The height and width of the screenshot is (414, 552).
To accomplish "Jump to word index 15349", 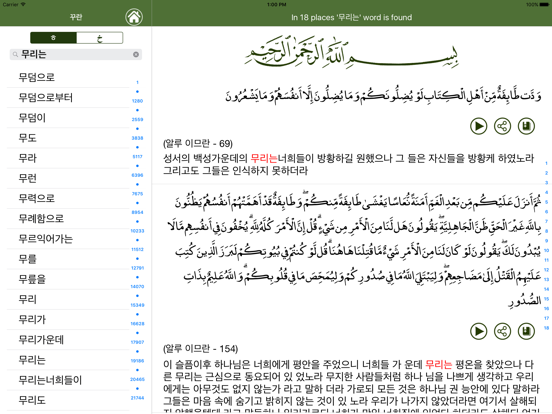I will coord(137,305).
